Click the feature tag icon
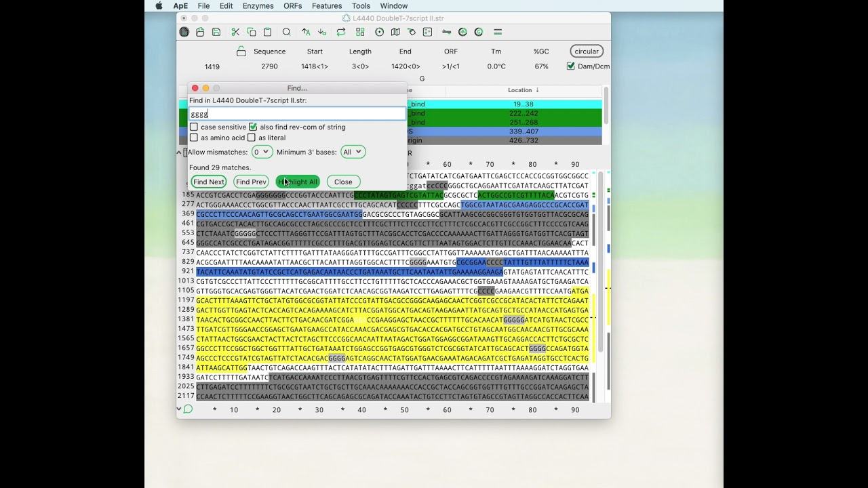Screen dimensions: 868x488 coord(412,32)
